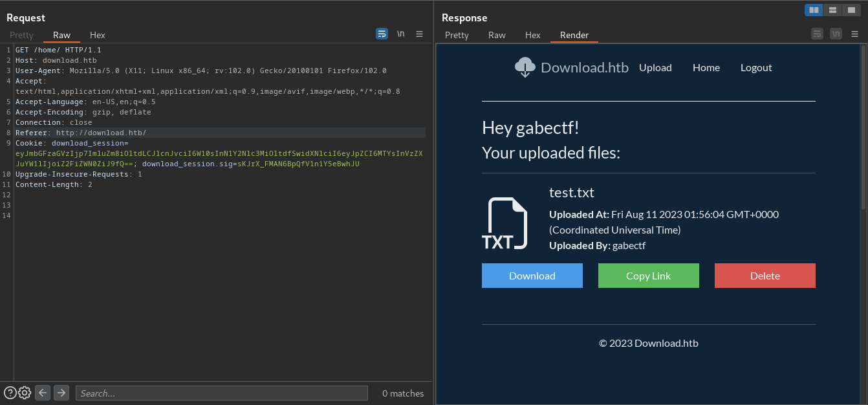Open Response panel hamburger options menu

pyautogui.click(x=854, y=34)
